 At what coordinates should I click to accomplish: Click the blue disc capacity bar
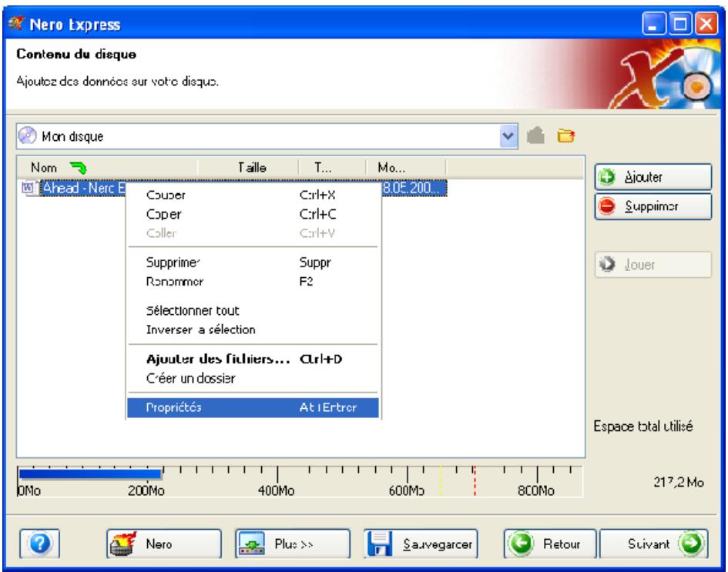point(90,473)
